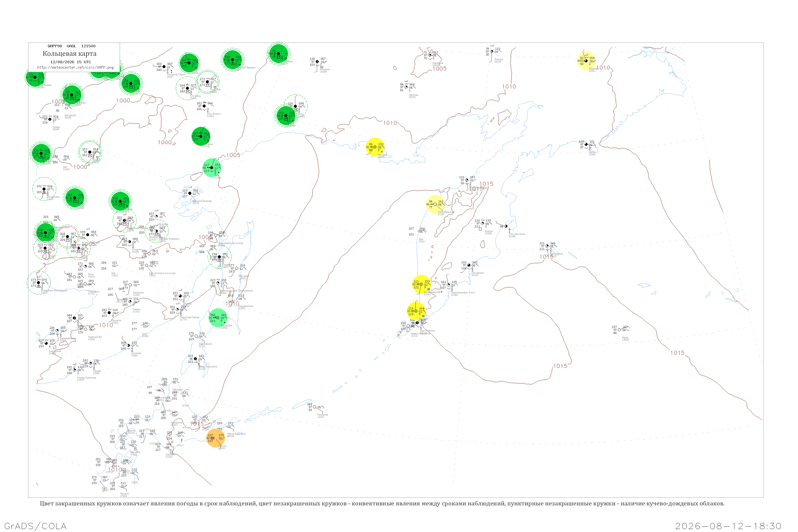This screenshot has height=532, width=798.
Task: Click the station label "Усть-Камчатск 32408"
Action: pos(516,235)
